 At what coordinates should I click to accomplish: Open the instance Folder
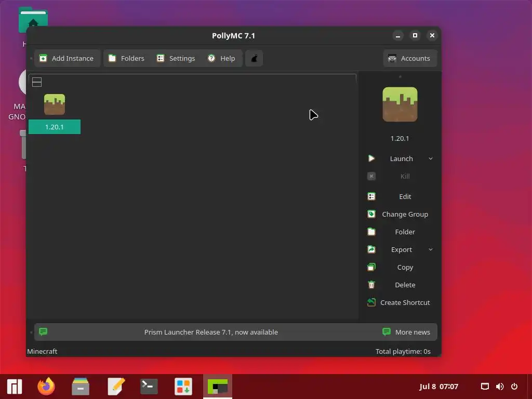(400, 232)
